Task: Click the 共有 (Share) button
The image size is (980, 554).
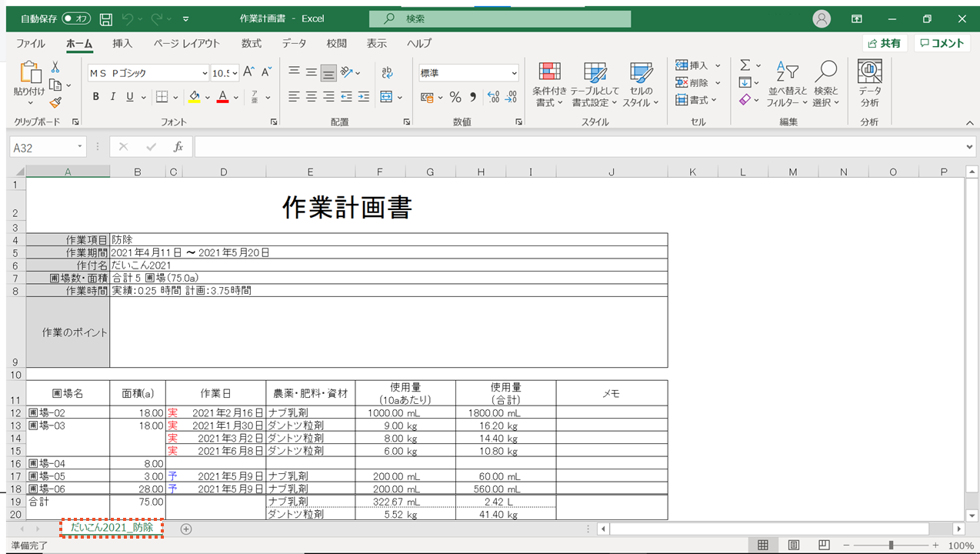Action: click(885, 44)
